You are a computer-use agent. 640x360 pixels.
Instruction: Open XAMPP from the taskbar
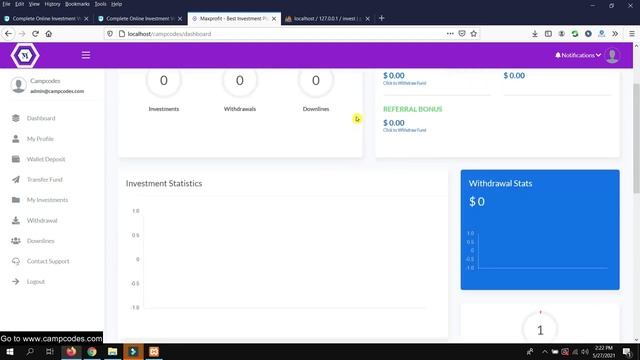coord(154,351)
